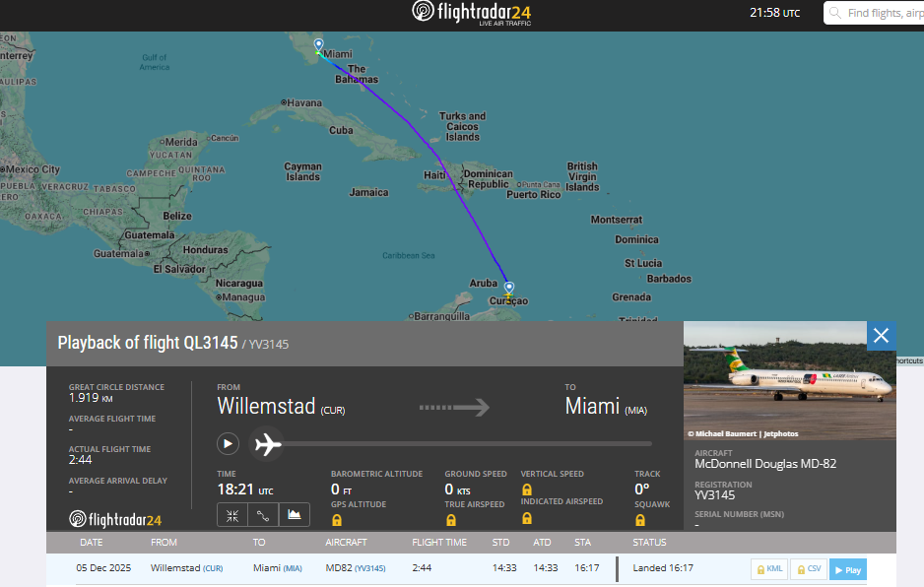Toggle the altitude graph chart icon

295,514
